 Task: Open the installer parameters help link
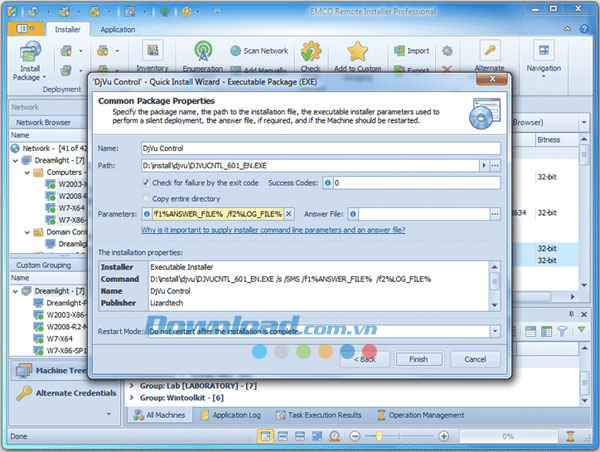click(x=273, y=230)
